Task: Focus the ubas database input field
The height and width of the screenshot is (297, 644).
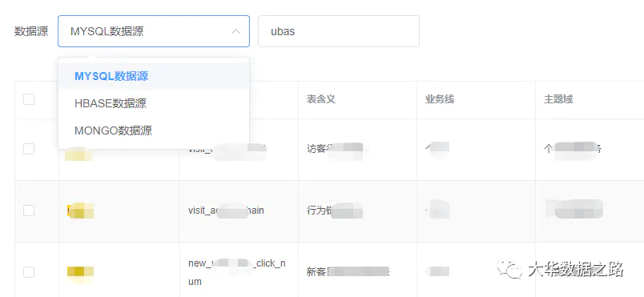Action: 339,31
